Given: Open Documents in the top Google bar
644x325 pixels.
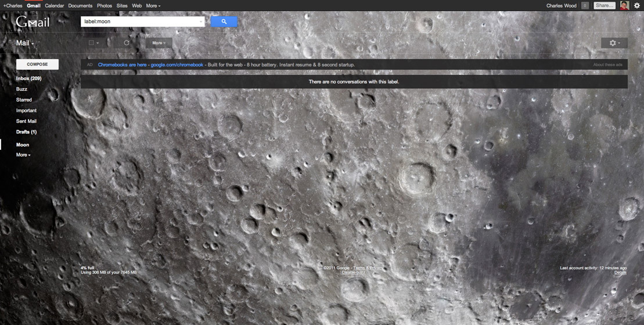Looking at the screenshot, I should [80, 6].
